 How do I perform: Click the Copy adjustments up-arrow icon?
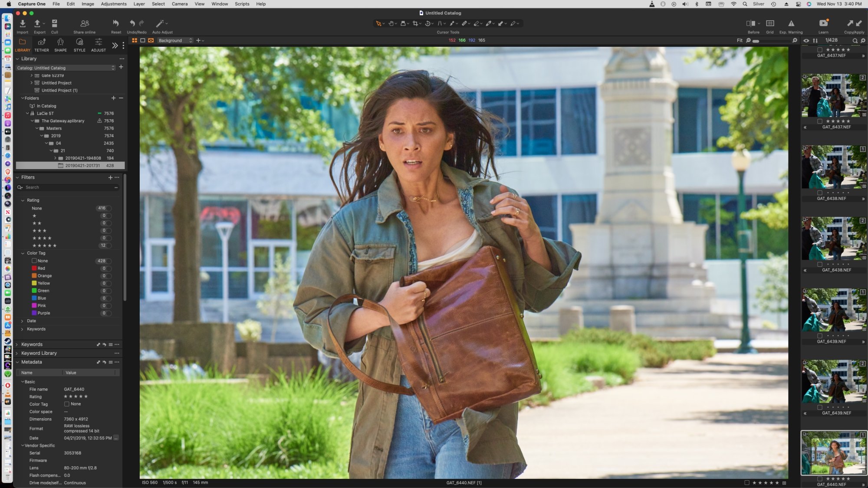pyautogui.click(x=850, y=23)
